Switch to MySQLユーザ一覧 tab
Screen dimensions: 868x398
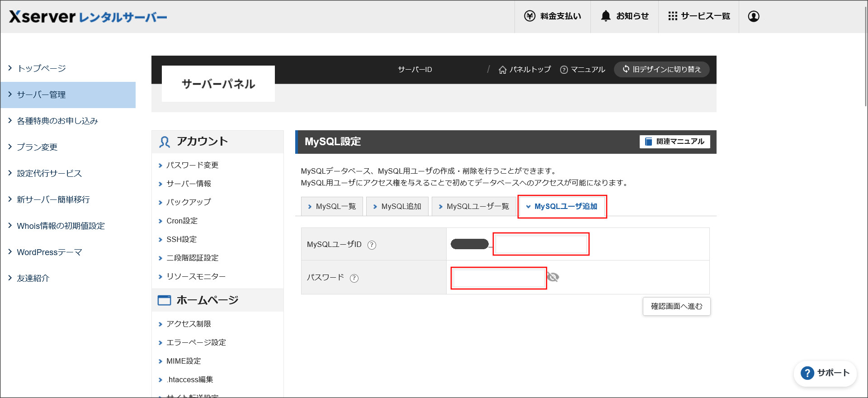click(474, 206)
